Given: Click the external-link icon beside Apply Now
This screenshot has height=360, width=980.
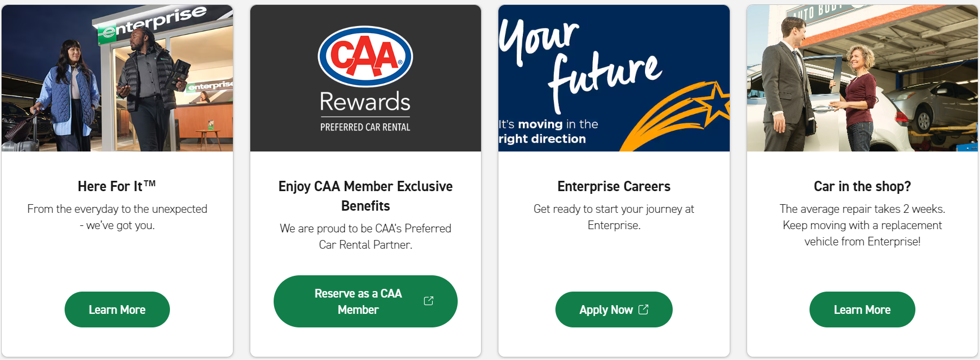Looking at the screenshot, I should [x=643, y=310].
